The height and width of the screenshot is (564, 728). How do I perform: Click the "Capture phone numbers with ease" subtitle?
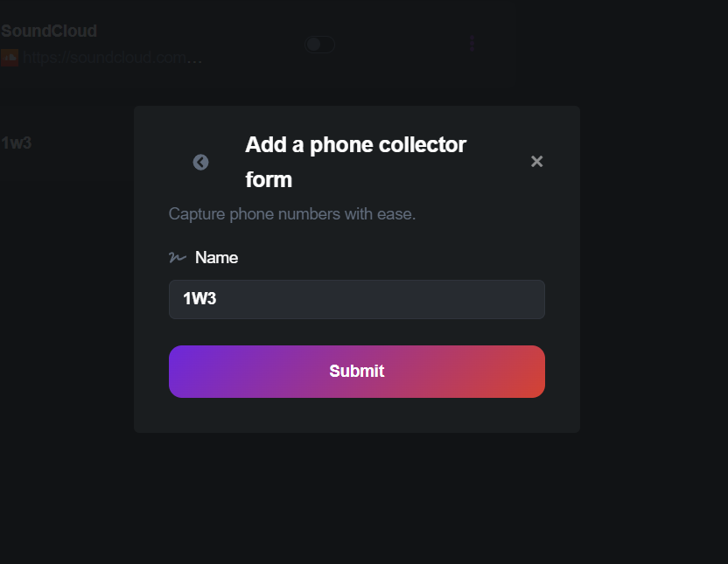tap(291, 214)
